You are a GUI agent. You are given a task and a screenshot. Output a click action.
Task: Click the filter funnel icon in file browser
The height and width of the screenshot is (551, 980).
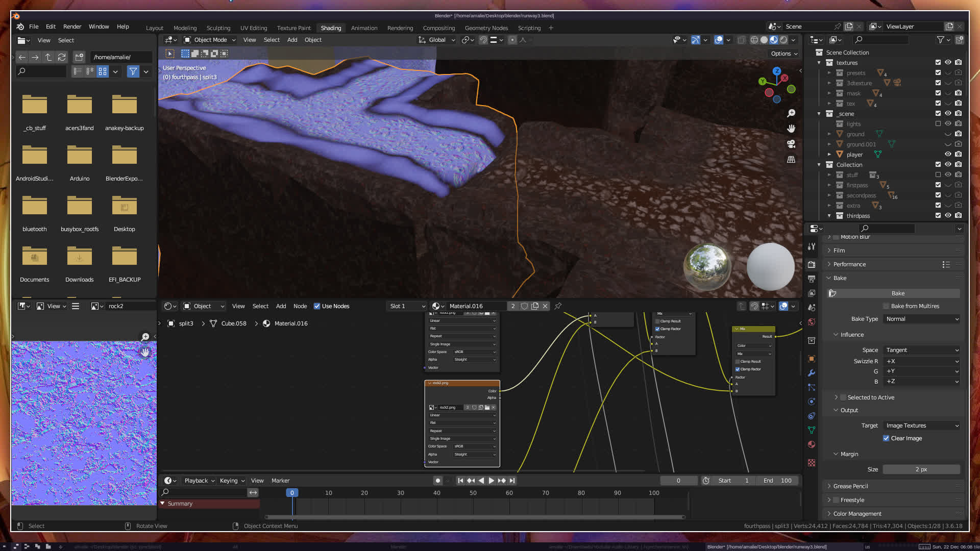[133, 71]
